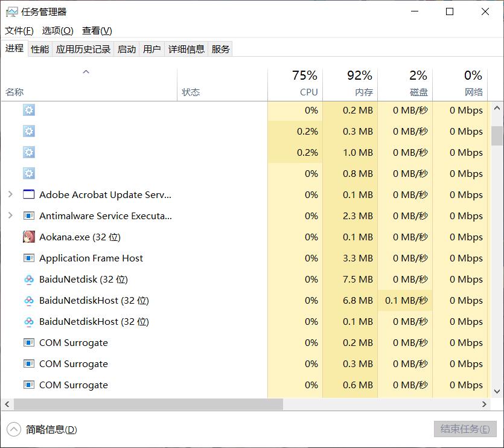
Task: Click the 简略信息(D) label
Action: coord(51,430)
